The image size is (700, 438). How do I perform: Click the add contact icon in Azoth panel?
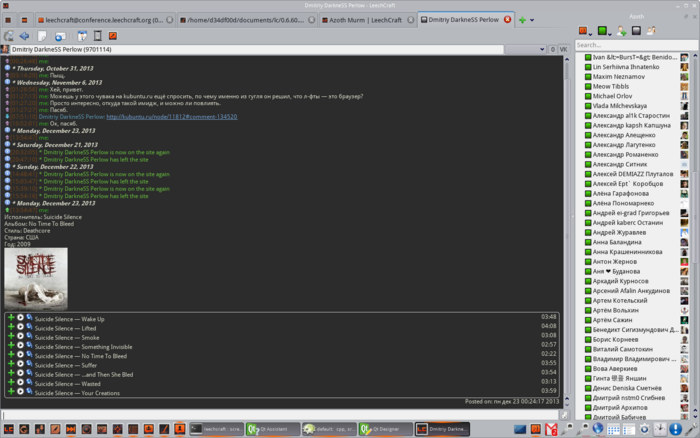[621, 31]
